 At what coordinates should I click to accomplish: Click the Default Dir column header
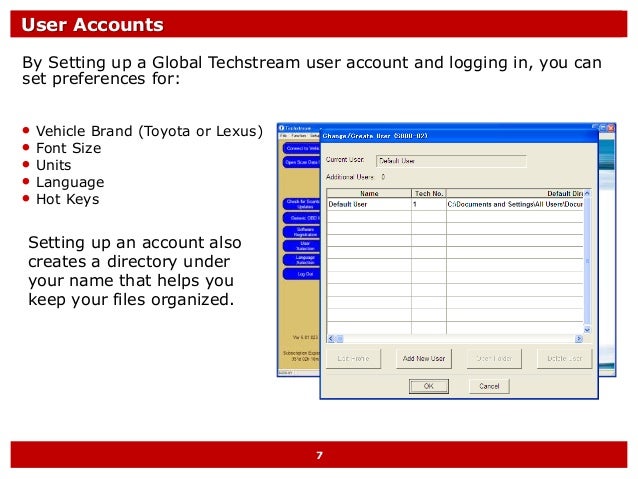(x=515, y=194)
